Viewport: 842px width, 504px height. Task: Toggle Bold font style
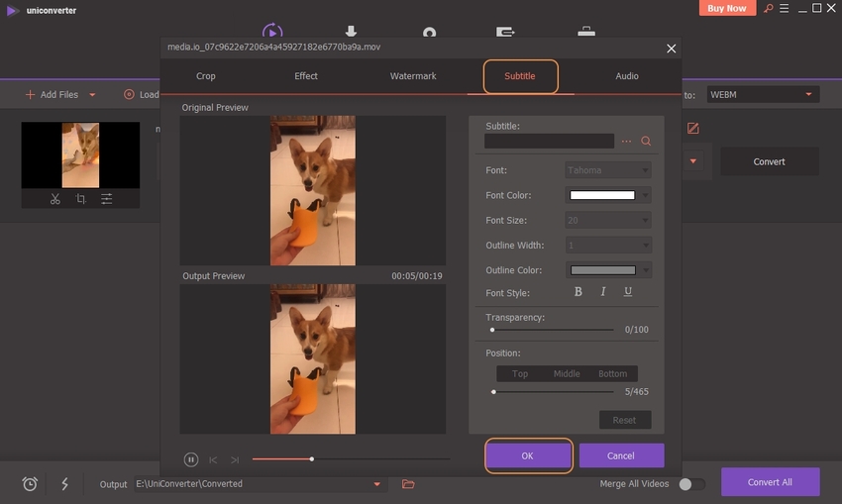click(579, 292)
